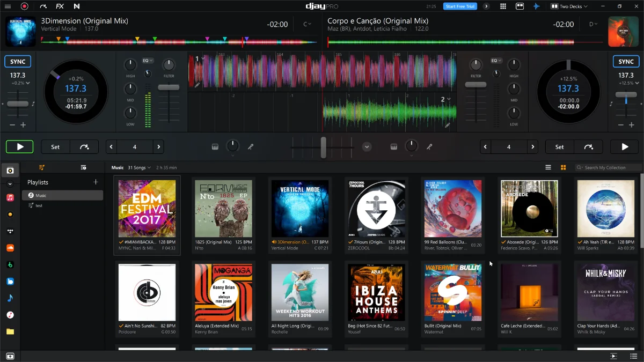Add a new playlist with plus icon
The height and width of the screenshot is (362, 644).
click(96, 182)
